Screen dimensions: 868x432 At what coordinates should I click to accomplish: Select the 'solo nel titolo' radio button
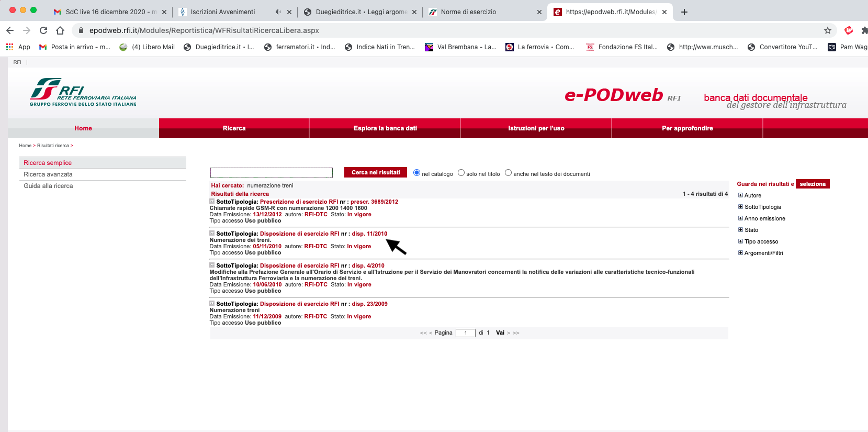tap(461, 173)
